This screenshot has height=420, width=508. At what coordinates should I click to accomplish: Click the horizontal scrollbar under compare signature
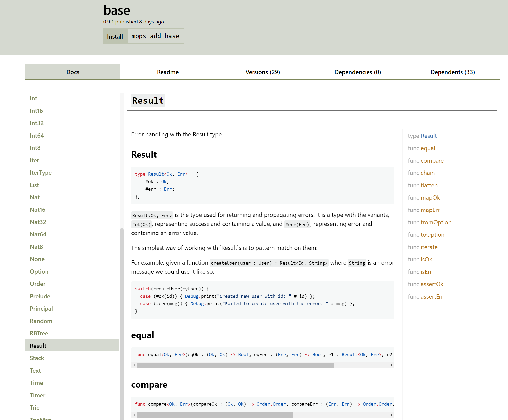(215, 415)
